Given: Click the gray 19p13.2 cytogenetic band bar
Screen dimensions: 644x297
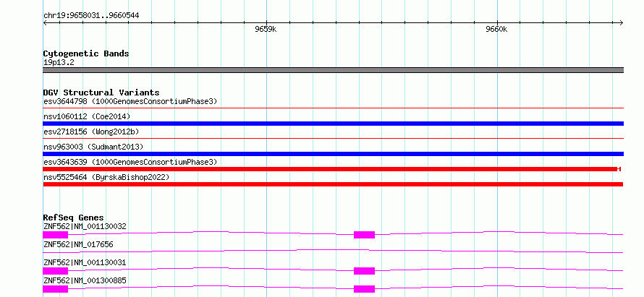Looking at the screenshot, I should click(333, 70).
